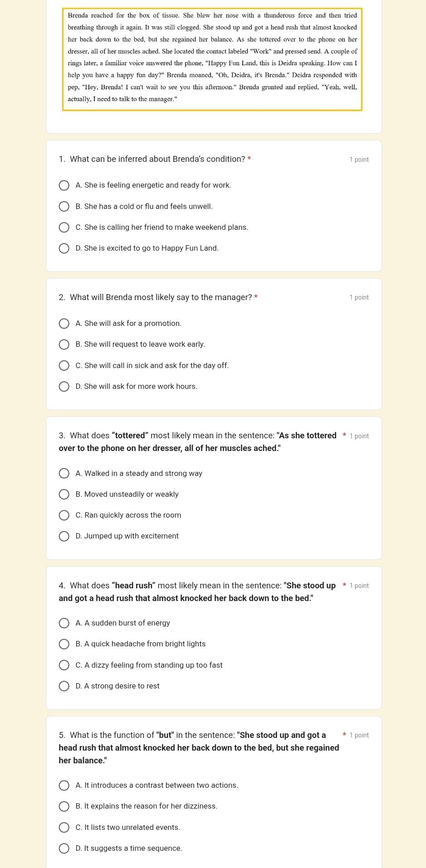
Task: Pick 'calling her friend to make weekend plans'
Action: point(64,228)
